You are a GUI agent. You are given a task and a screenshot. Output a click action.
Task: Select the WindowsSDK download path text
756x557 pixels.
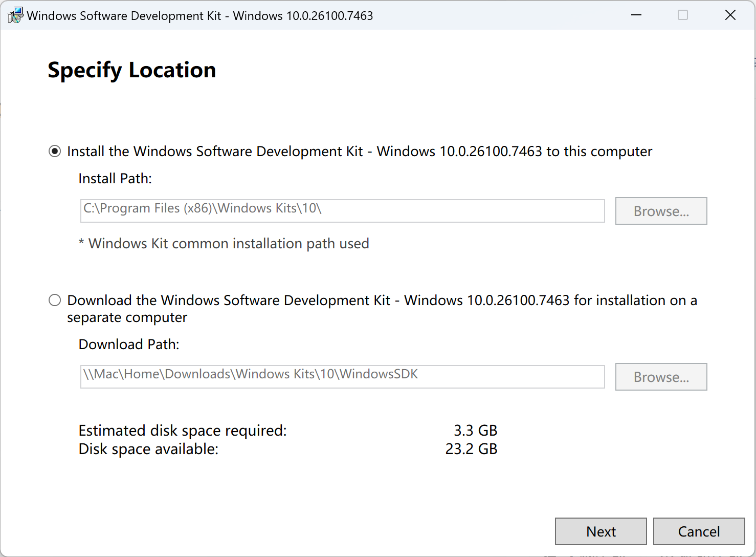pos(250,374)
